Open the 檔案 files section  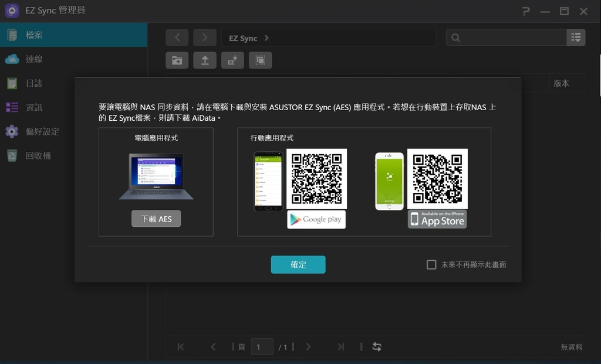click(73, 35)
